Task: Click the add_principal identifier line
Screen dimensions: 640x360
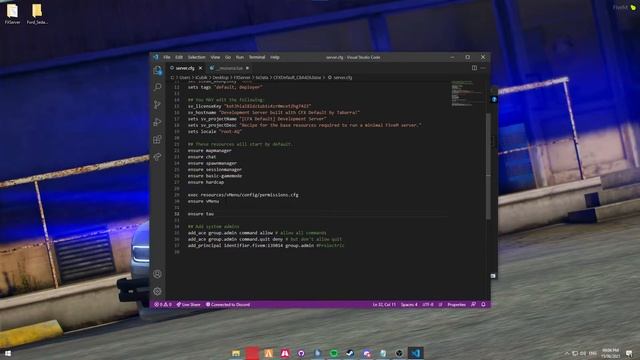Action: (x=266, y=245)
